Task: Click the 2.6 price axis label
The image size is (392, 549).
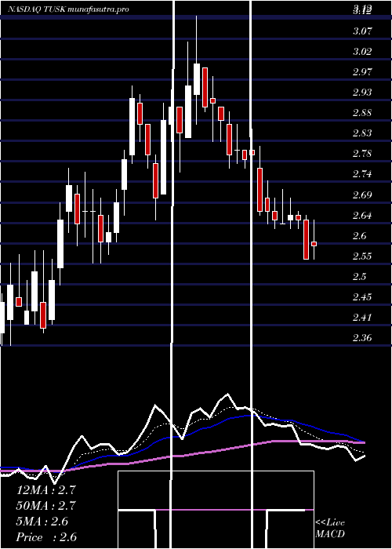Action: (x=360, y=235)
